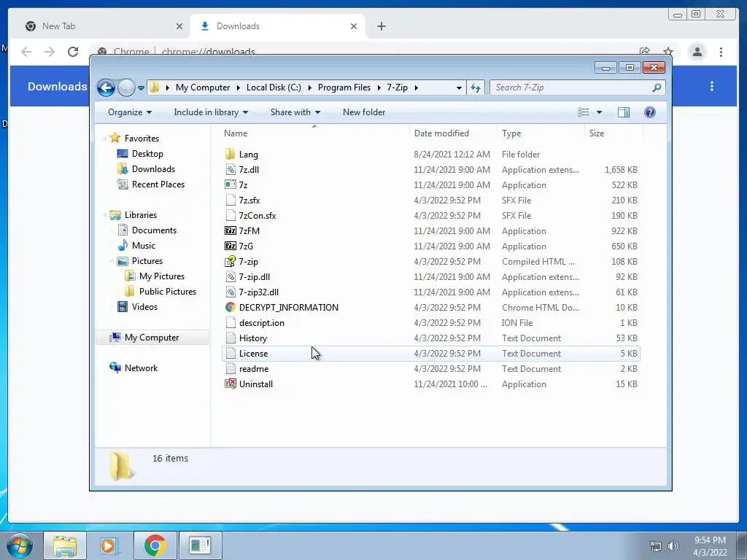Open Desktop in Favorites
The height and width of the screenshot is (560, 747).
click(x=147, y=154)
